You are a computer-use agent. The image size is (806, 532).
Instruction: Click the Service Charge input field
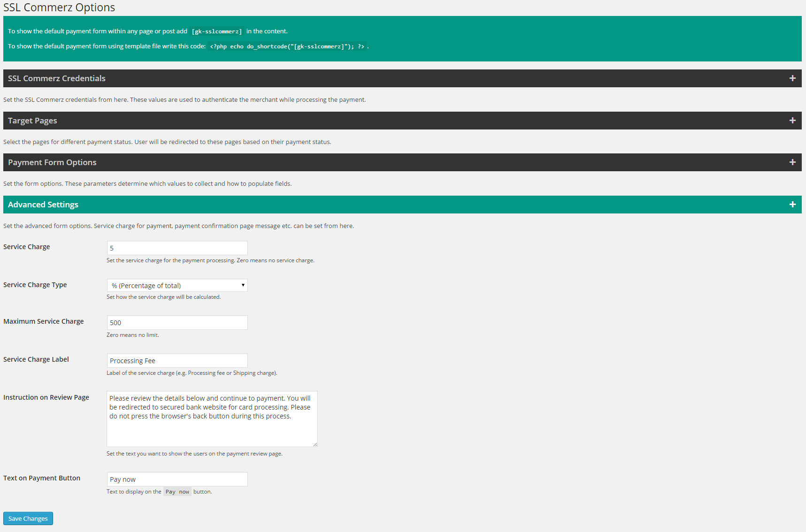177,248
